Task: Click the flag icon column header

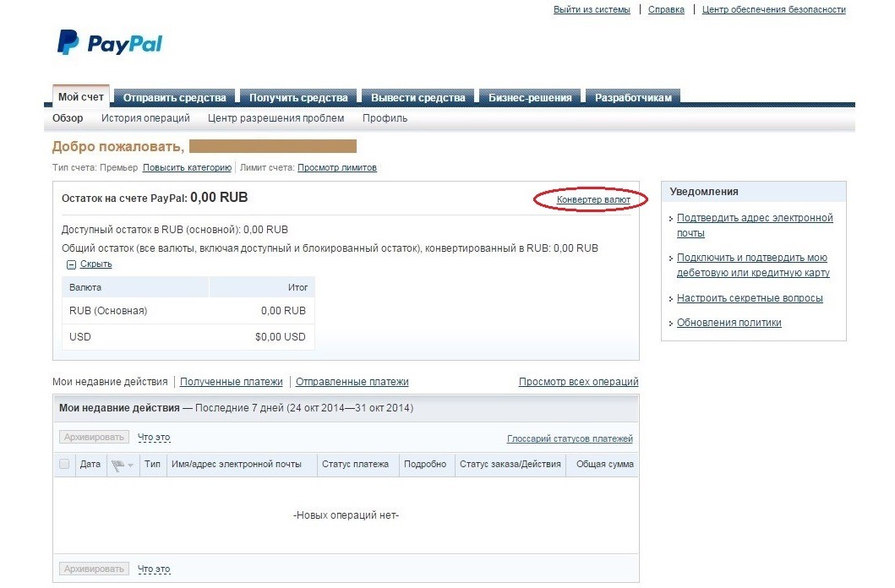Action: (118, 465)
